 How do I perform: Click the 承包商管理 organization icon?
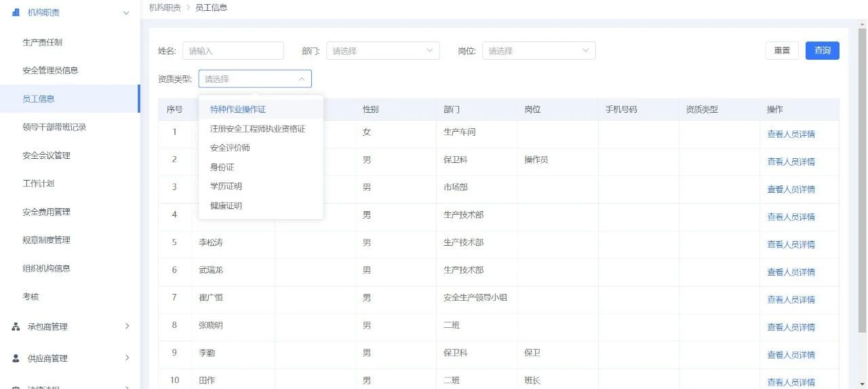point(16,327)
